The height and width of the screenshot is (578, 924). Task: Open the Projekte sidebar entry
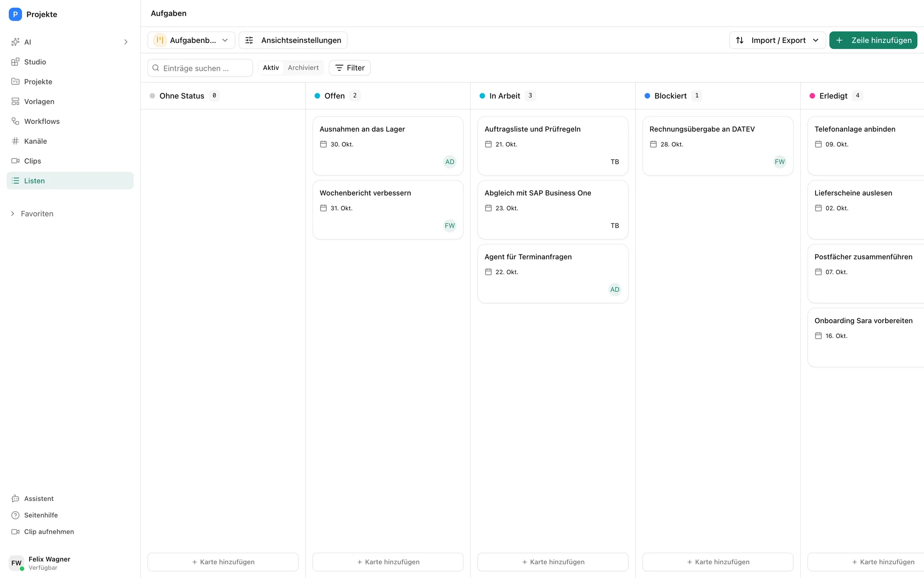pos(70,82)
